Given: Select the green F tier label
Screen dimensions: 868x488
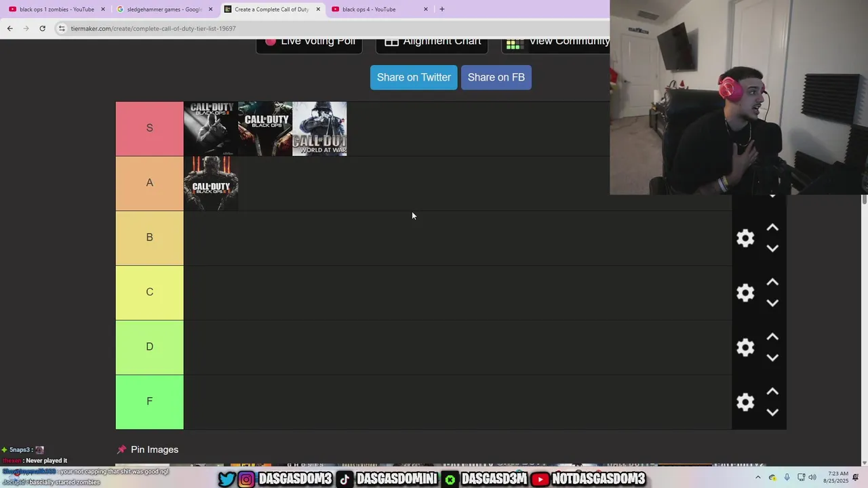Looking at the screenshot, I should [149, 401].
